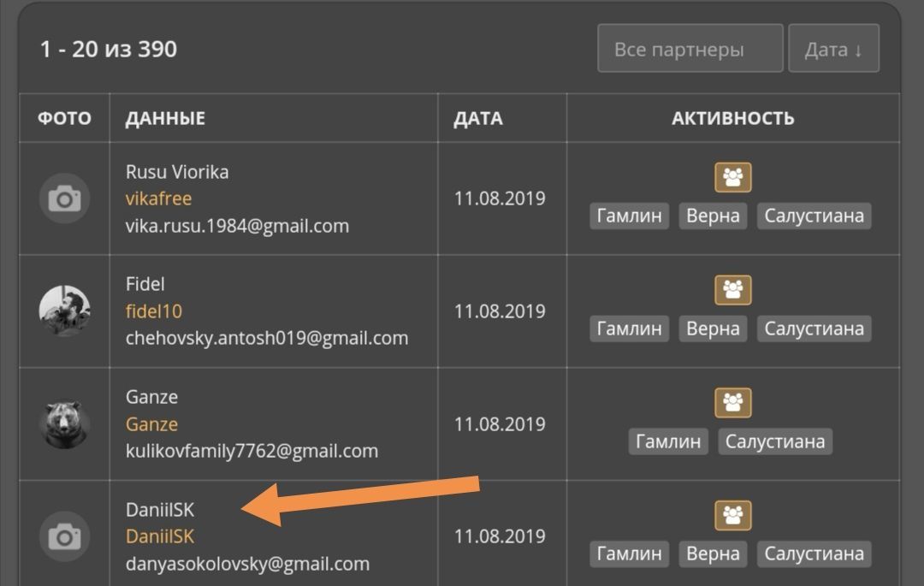924x586 pixels.
Task: Click the Верна tag in Fidel's row
Action: 713,329
